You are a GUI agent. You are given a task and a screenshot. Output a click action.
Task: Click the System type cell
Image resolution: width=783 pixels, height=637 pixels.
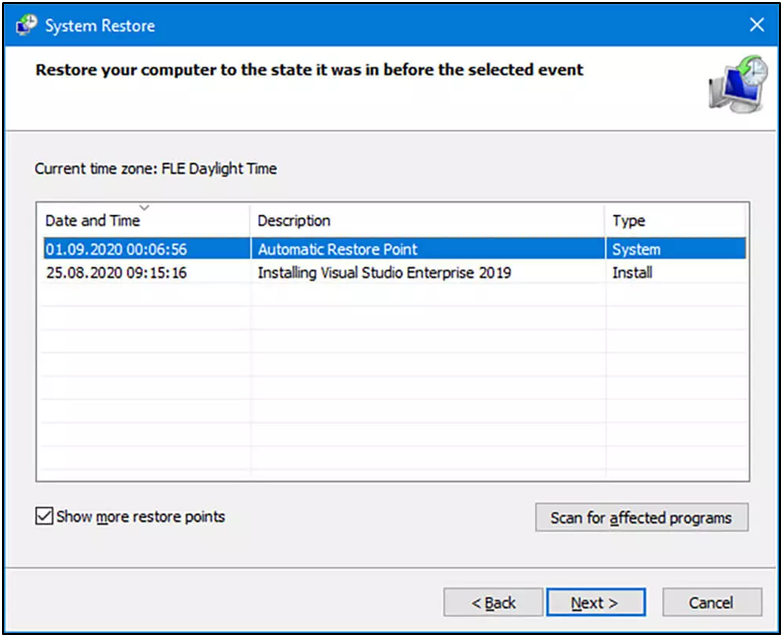tap(636, 249)
